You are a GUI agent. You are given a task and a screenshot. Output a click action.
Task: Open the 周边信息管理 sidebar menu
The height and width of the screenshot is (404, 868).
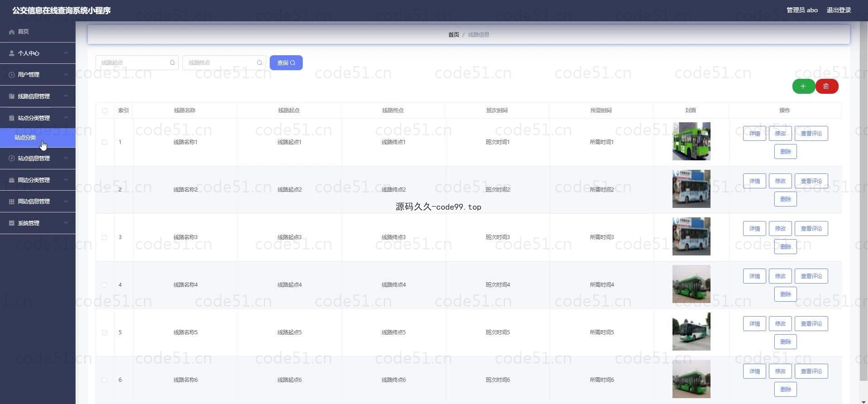click(38, 202)
